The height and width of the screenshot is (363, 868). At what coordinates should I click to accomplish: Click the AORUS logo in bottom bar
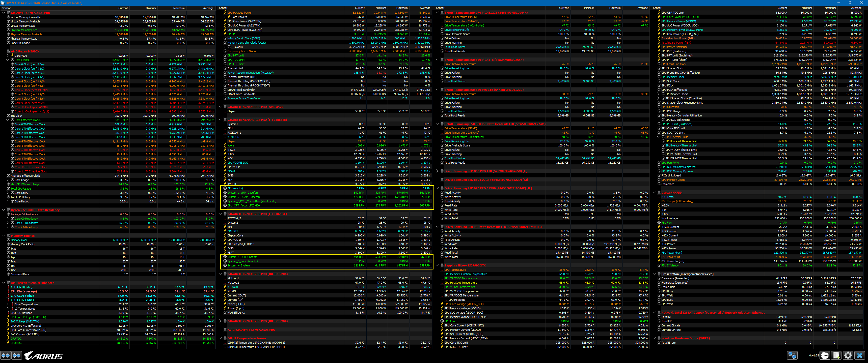point(43,356)
